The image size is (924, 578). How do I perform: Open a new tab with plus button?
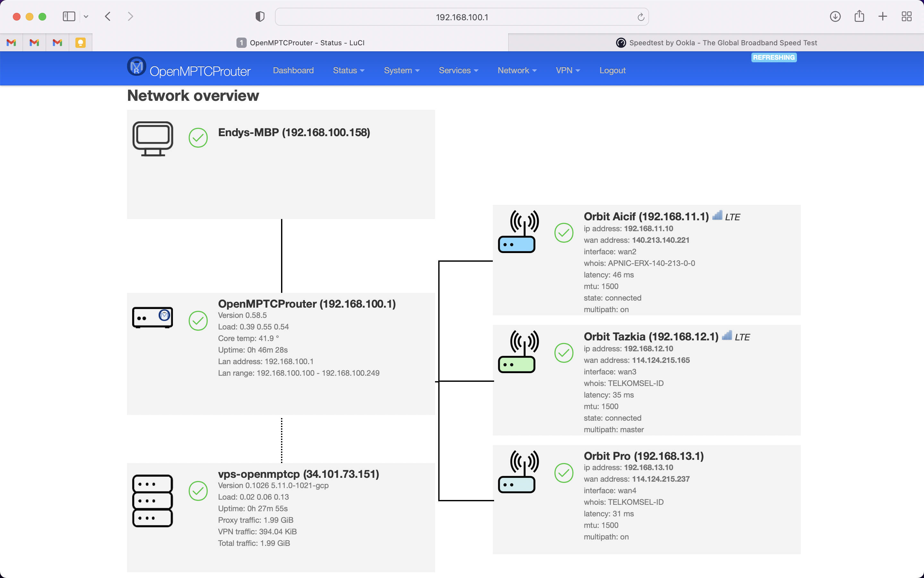click(883, 16)
